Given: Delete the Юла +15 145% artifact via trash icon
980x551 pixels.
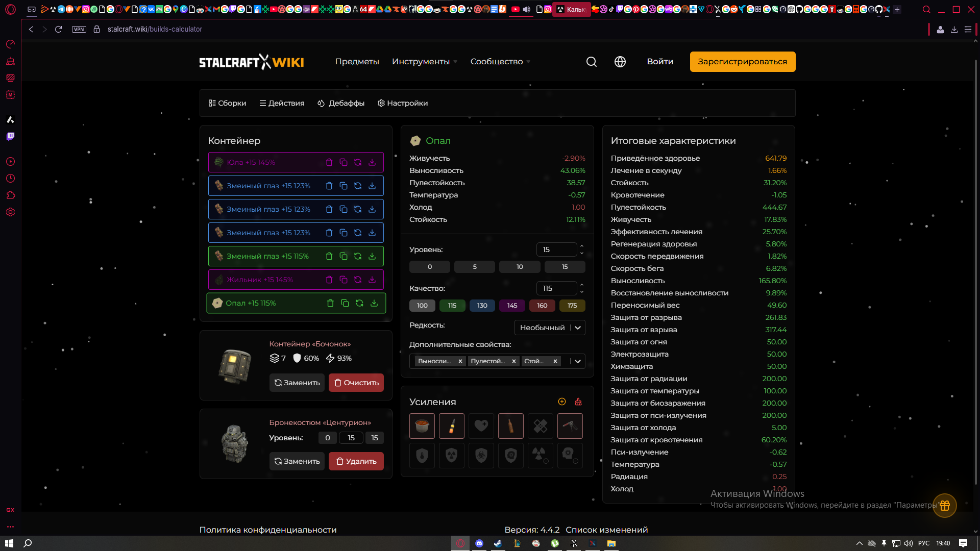Looking at the screenshot, I should [x=329, y=162].
